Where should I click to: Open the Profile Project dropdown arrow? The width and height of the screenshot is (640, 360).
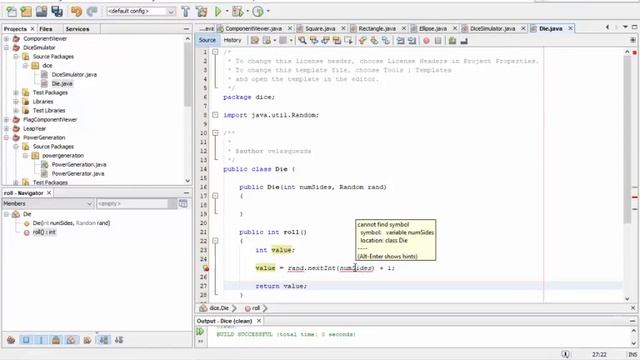pyautogui.click(x=268, y=11)
